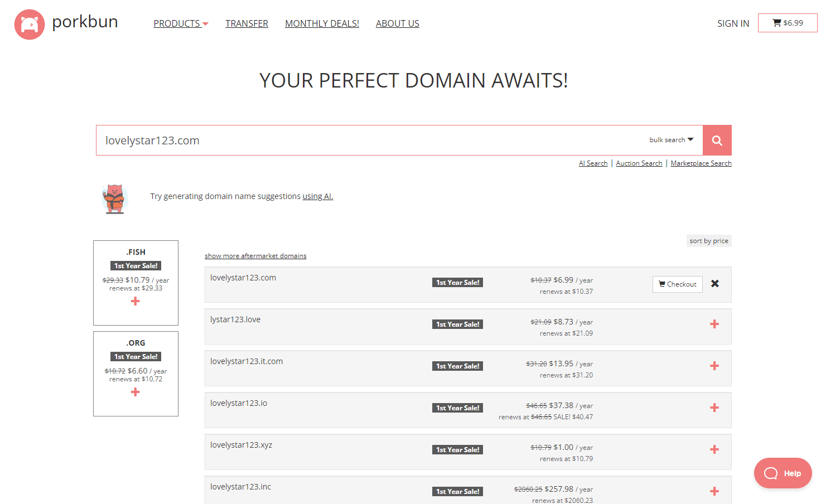821x504 pixels.
Task: Open the shopping cart showing $6.99
Action: tap(788, 23)
